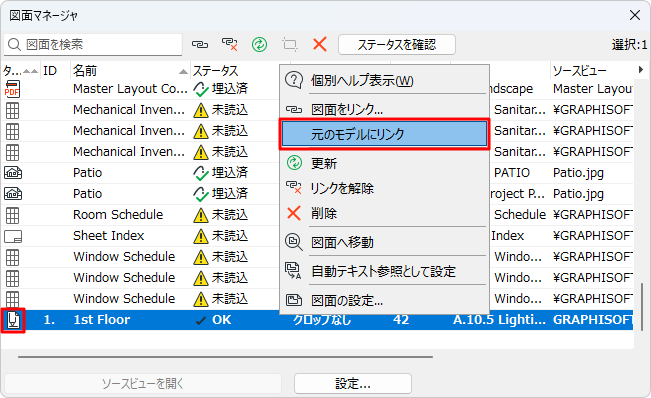651x398 pixels.
Task: Click the ソースビューを開く button
Action: [143, 383]
